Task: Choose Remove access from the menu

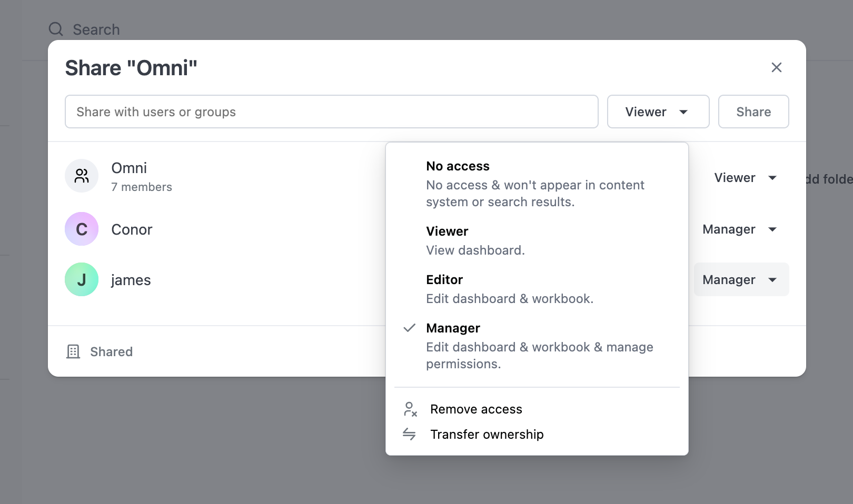Action: pyautogui.click(x=476, y=409)
